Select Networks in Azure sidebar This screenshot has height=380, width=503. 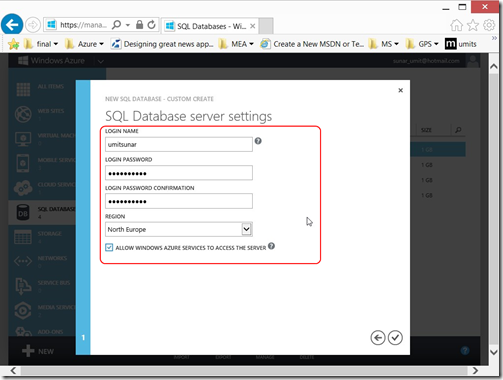coord(42,261)
